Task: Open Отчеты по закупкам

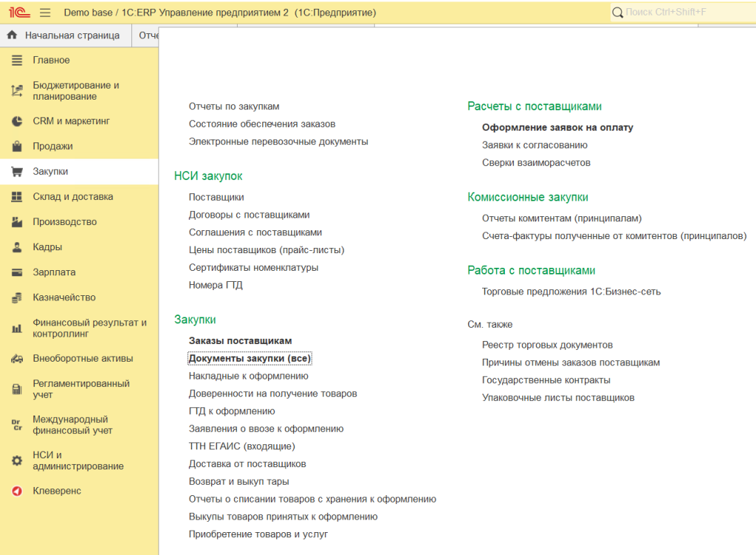Action: coord(234,106)
